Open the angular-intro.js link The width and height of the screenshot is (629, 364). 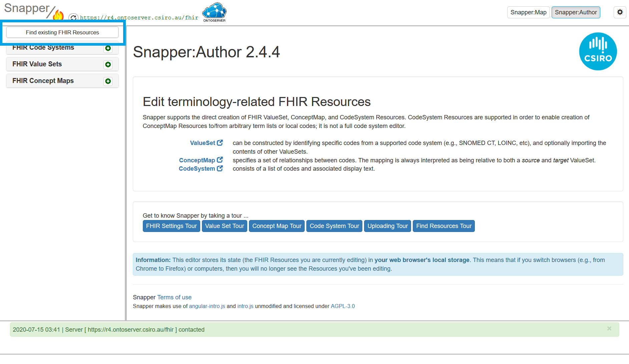pos(207,306)
